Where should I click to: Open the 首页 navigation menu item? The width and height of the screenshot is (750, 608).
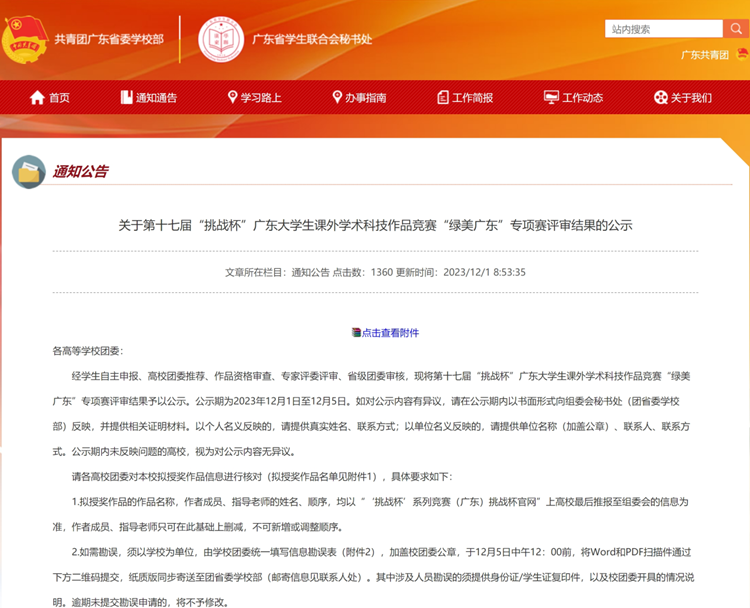59,97
